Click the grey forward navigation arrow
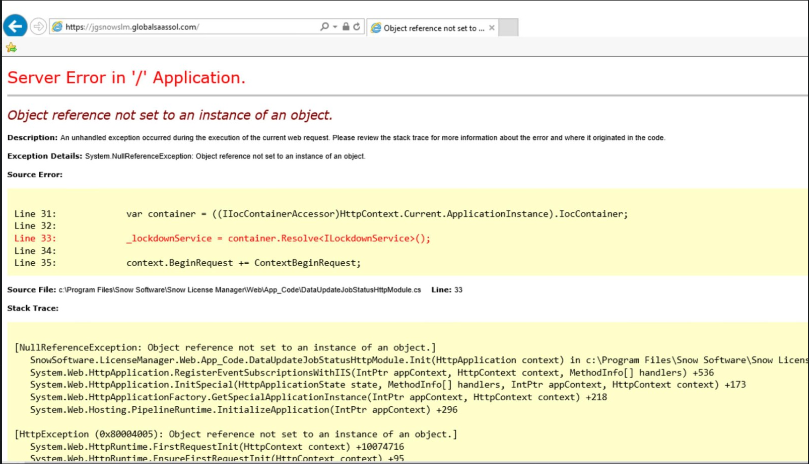The image size is (809, 464). coord(38,26)
